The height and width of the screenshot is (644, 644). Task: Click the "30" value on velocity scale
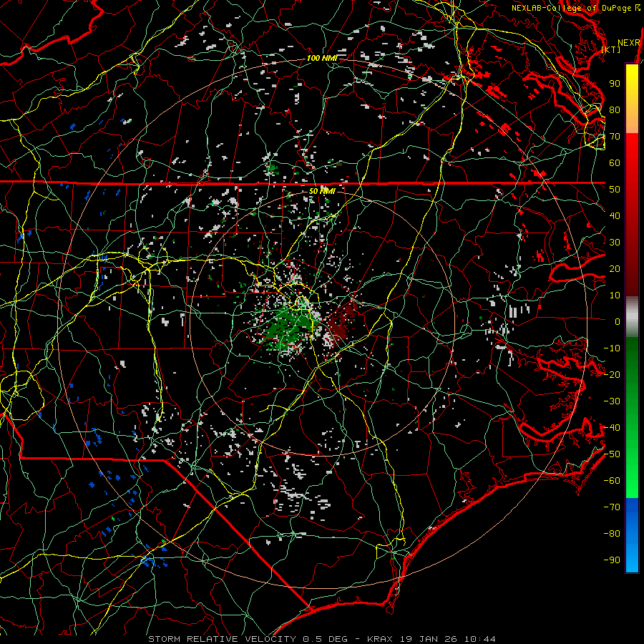(615, 243)
